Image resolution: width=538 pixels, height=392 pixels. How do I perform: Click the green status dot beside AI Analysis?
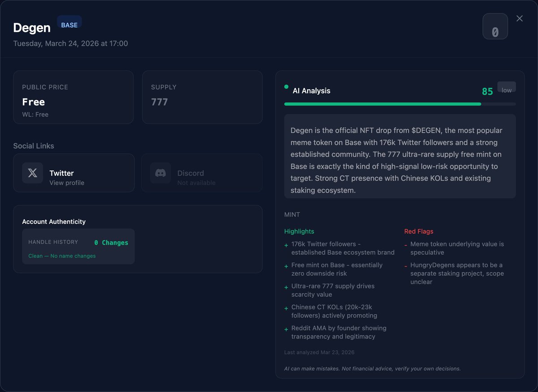[x=286, y=87]
